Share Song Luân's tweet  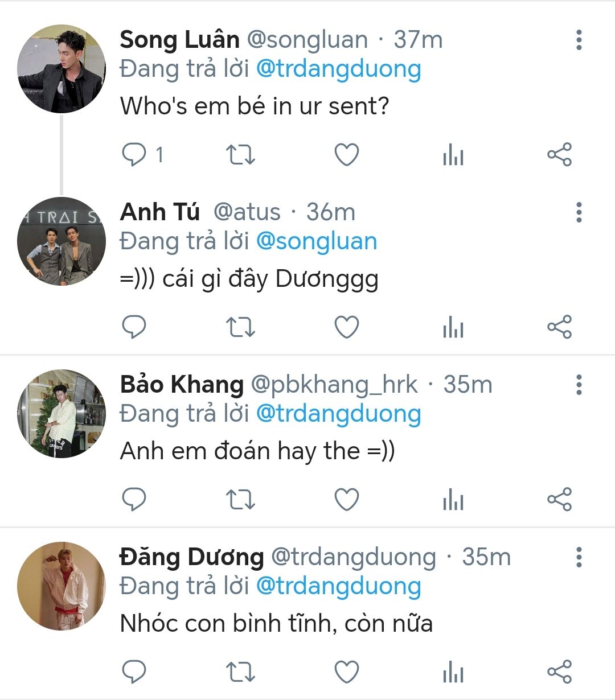(x=559, y=154)
